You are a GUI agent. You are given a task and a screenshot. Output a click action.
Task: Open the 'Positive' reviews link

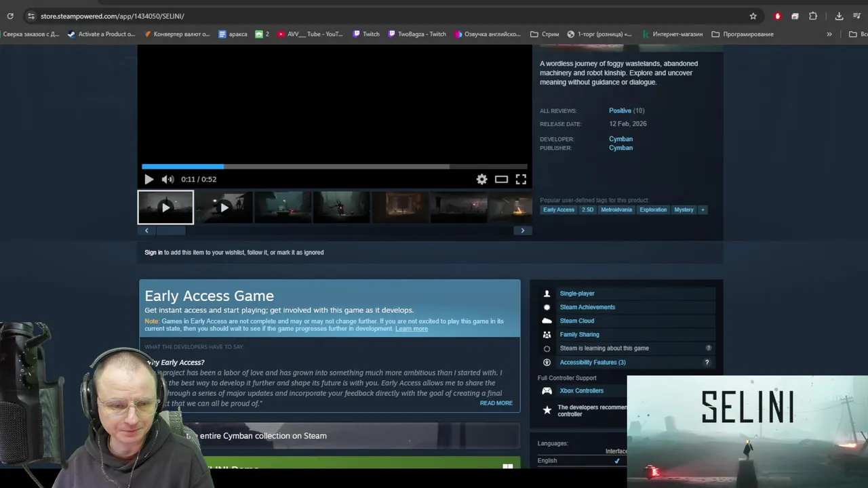pos(620,110)
